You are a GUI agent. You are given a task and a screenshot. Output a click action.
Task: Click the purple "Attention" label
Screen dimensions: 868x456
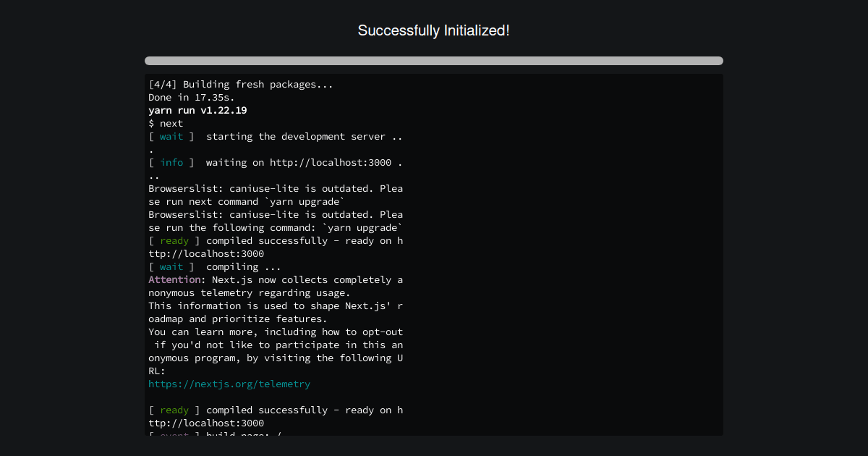[x=174, y=280]
